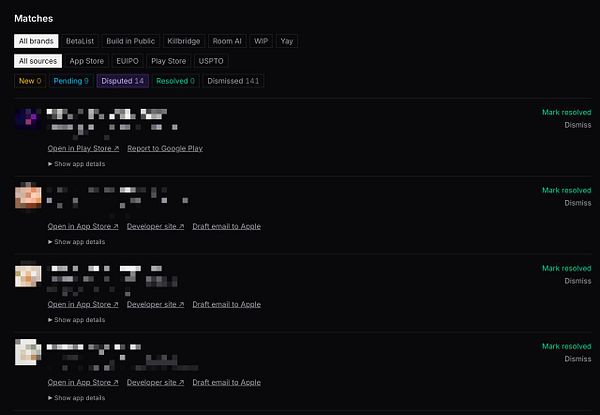The width and height of the screenshot is (600, 415).
Task: Dismiss the third match
Action: (577, 281)
